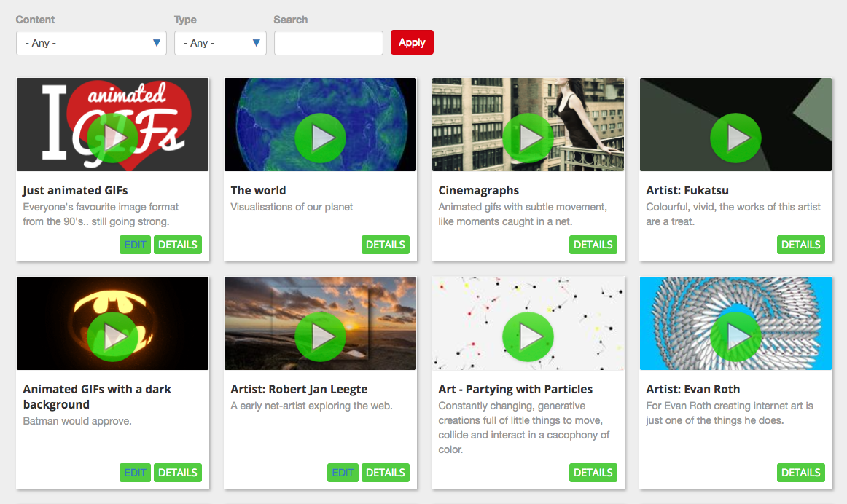Apply the selected filters
Image resolution: width=847 pixels, height=504 pixels.
pyautogui.click(x=412, y=42)
